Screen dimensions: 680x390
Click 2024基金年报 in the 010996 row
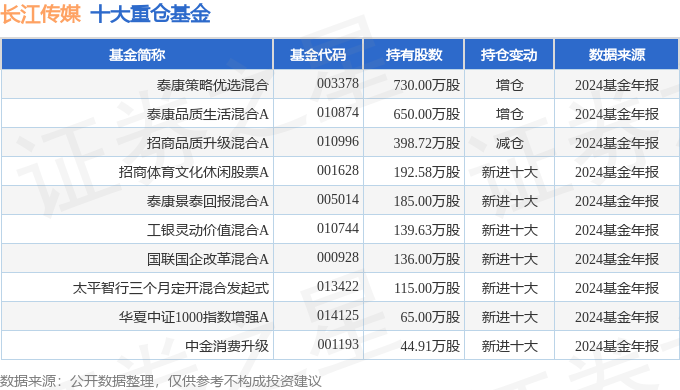[617, 143]
